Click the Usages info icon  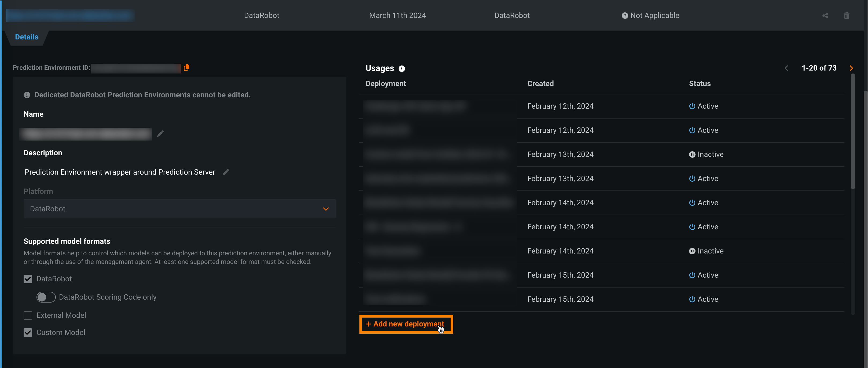[402, 69]
